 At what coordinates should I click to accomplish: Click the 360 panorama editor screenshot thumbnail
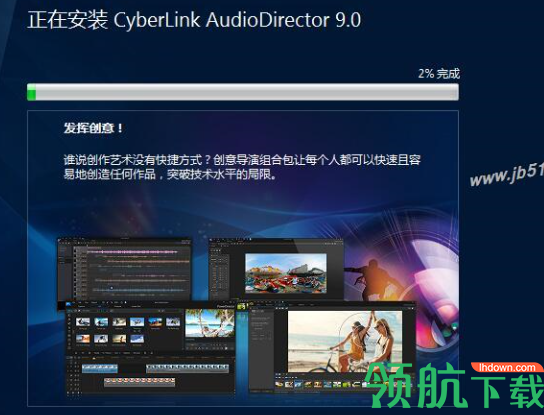[x=276, y=269]
